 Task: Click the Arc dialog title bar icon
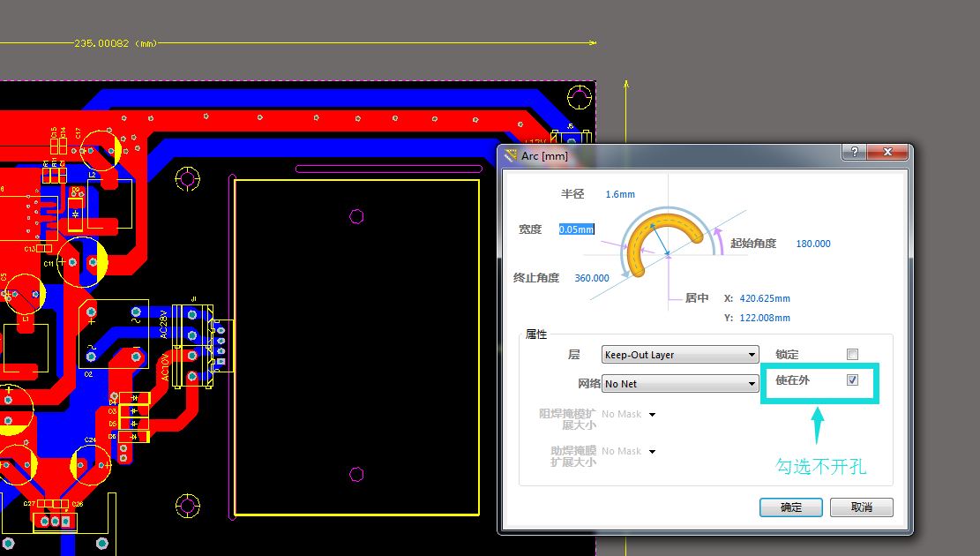tap(511, 155)
